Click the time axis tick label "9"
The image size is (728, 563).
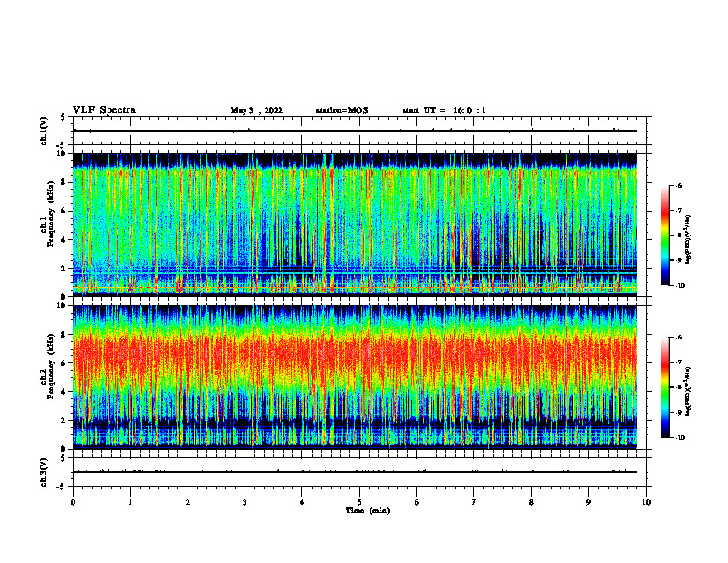click(588, 502)
